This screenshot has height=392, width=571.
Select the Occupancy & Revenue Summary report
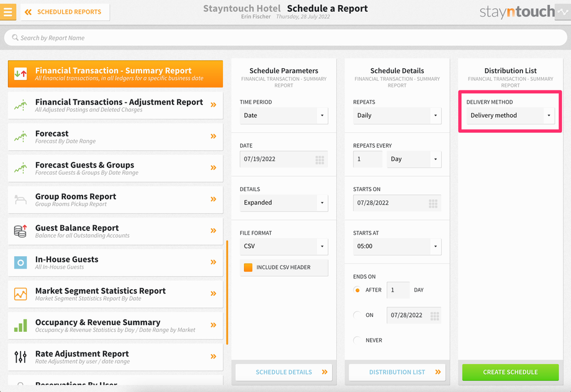point(115,326)
